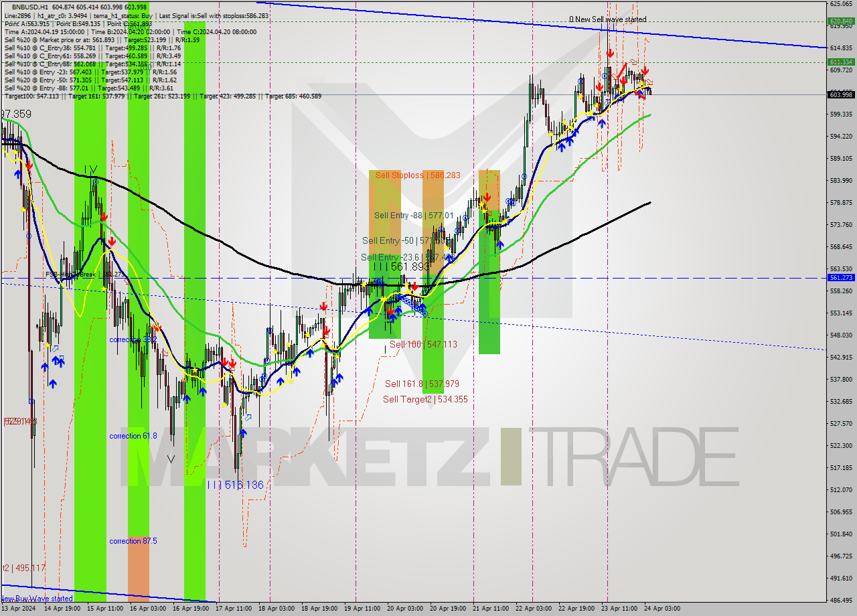Click the 'Sell Stoploss | 586.283' chart label
This screenshot has width=857, height=616.
coord(418,175)
